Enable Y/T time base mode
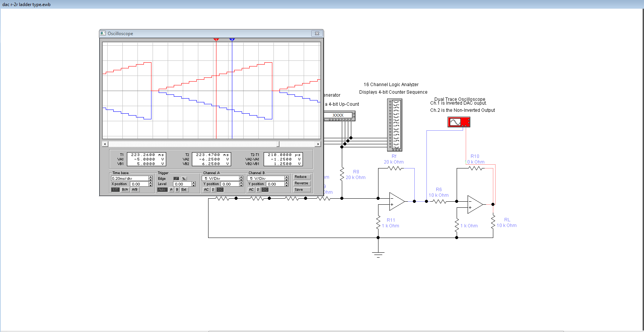644x332 pixels. (115, 190)
